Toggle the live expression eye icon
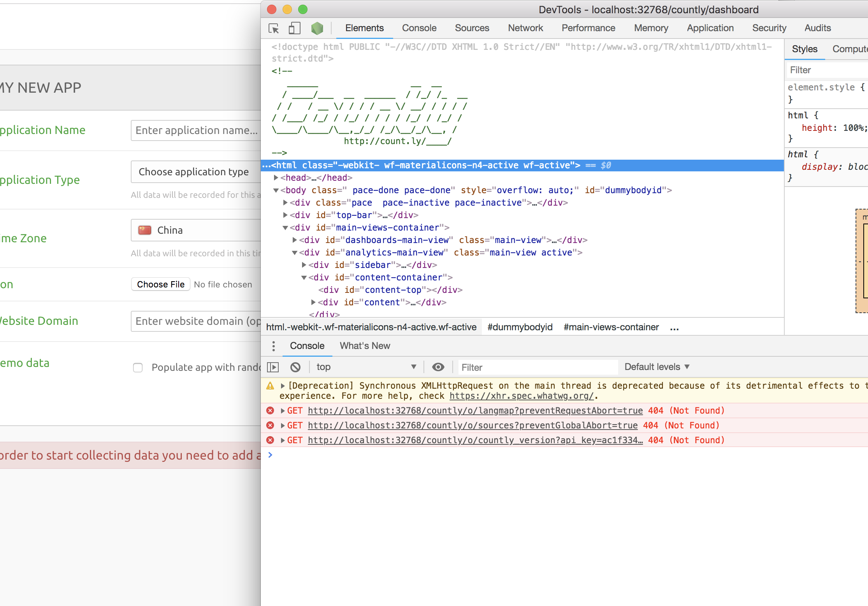This screenshot has height=606, width=868. pyautogui.click(x=438, y=367)
